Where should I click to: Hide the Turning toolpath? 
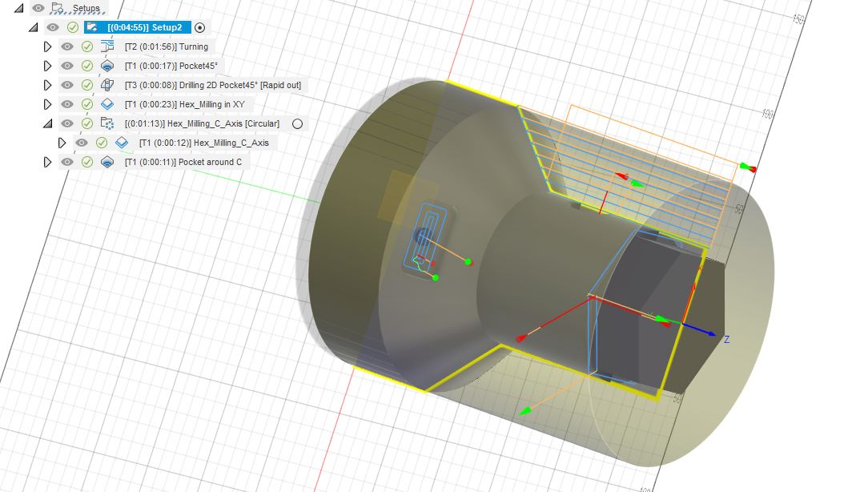click(x=67, y=46)
